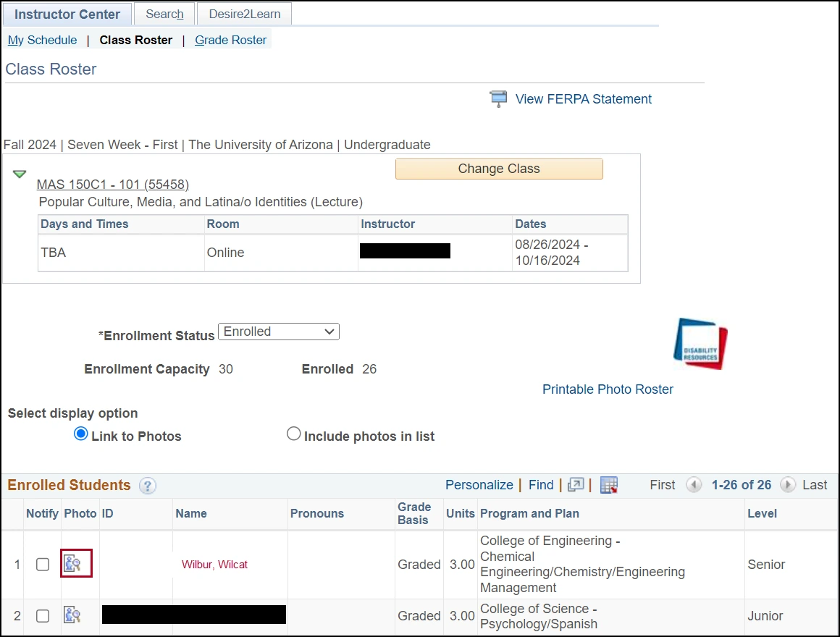Click the Find link

tap(541, 485)
